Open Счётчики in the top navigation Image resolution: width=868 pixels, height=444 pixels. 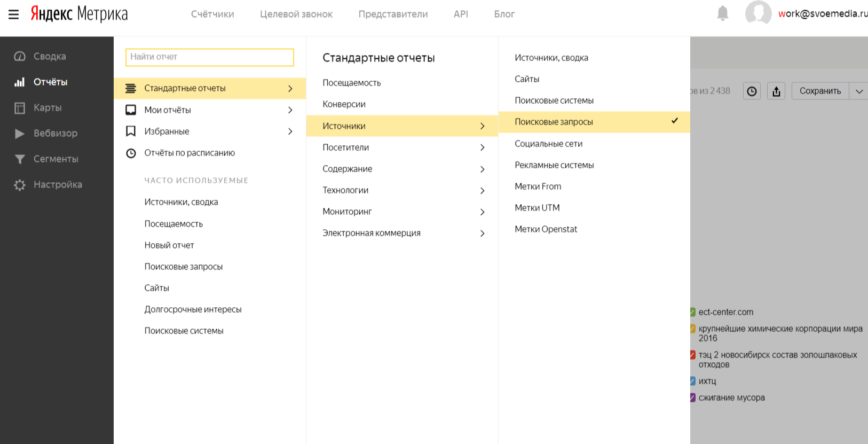(x=212, y=14)
